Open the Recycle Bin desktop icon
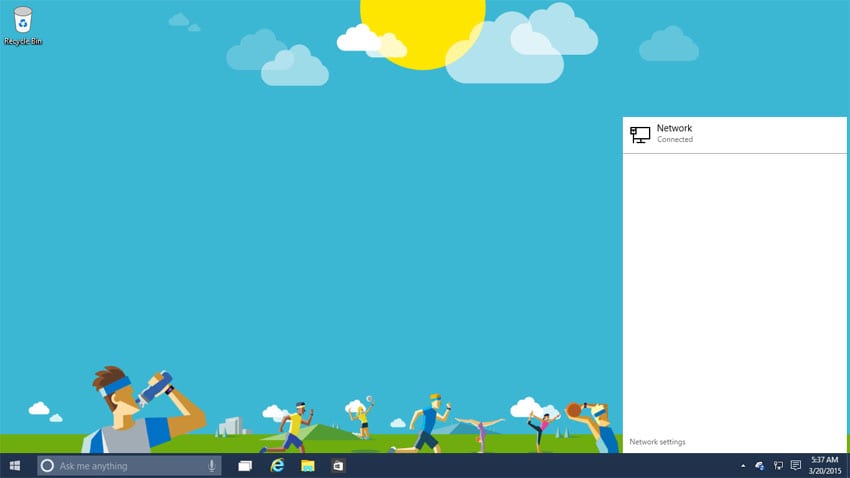Image resolution: width=850 pixels, height=478 pixels. click(23, 26)
